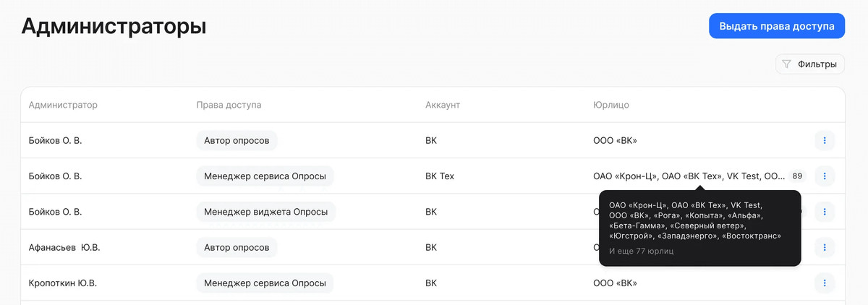Open the three-dot menu for Кропоткин Ю.В.
Viewport: 868px width, 305px height.
pos(825,283)
